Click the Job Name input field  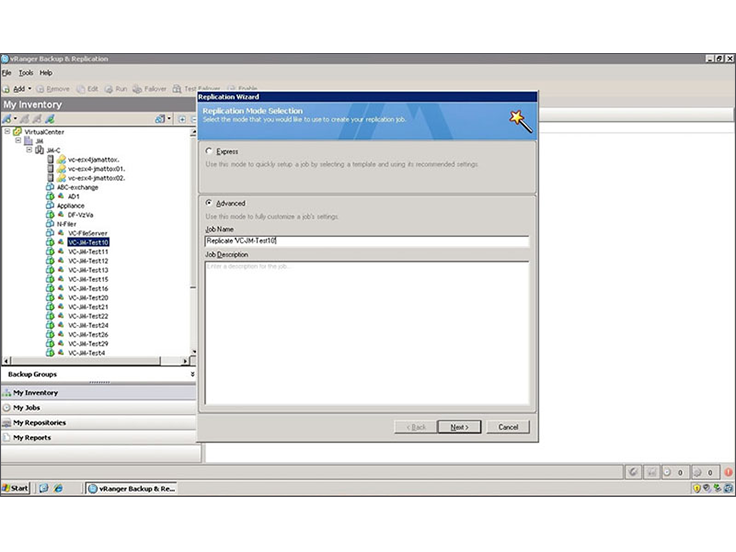[x=367, y=241]
